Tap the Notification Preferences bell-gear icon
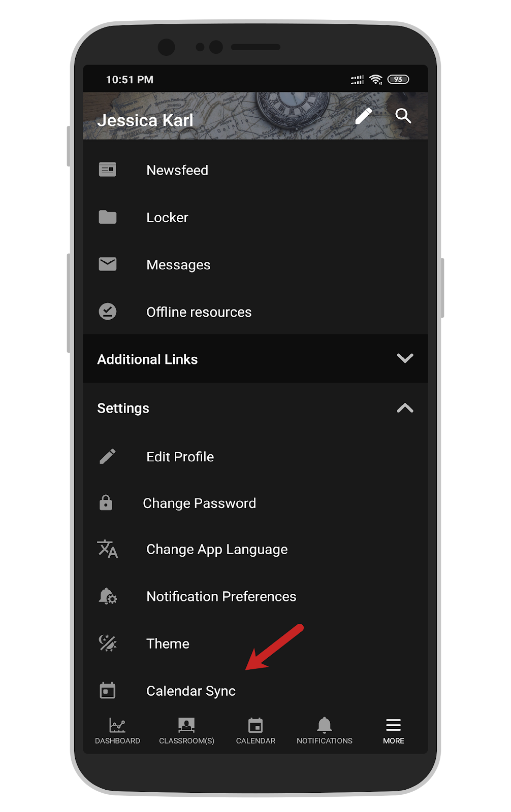The height and width of the screenshot is (812, 511). click(x=108, y=596)
